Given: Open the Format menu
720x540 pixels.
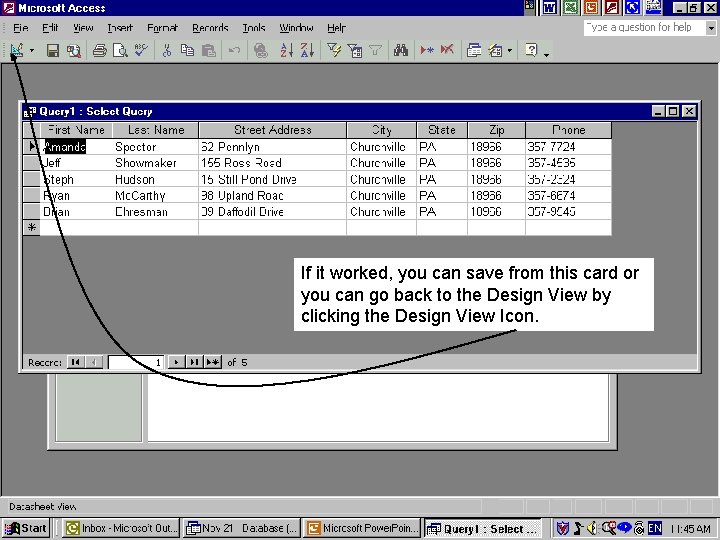Looking at the screenshot, I should click(163, 28).
